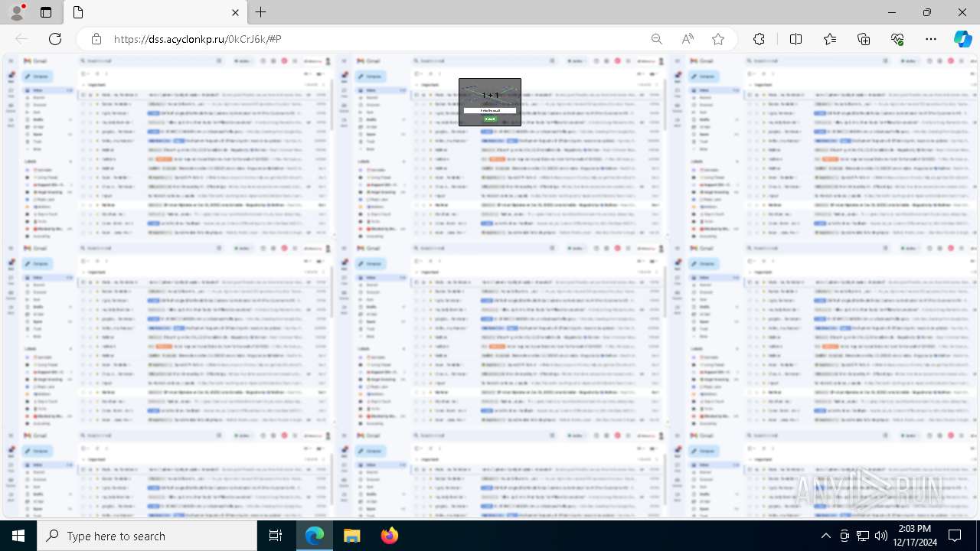This screenshot has height=551, width=980.
Task: Open the zoom out magnifier icon
Action: tap(657, 39)
